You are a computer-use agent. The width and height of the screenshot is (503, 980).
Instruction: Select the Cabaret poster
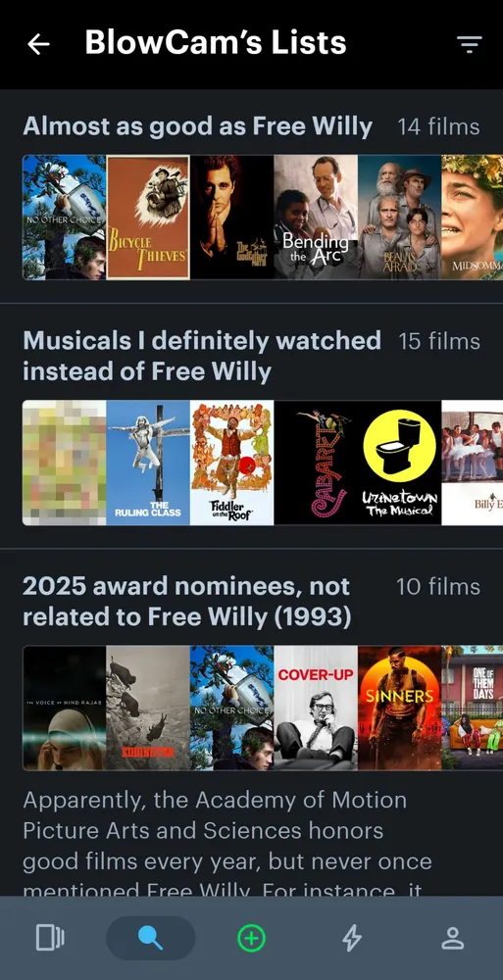pyautogui.click(x=316, y=463)
